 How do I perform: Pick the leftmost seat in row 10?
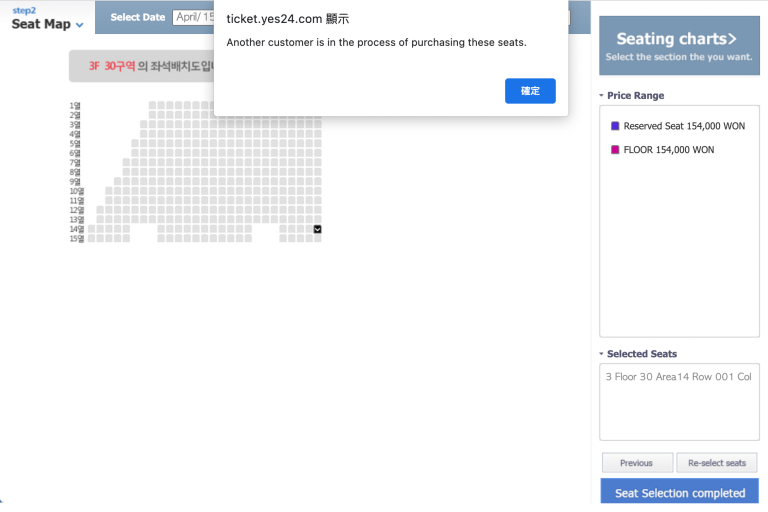point(108,191)
